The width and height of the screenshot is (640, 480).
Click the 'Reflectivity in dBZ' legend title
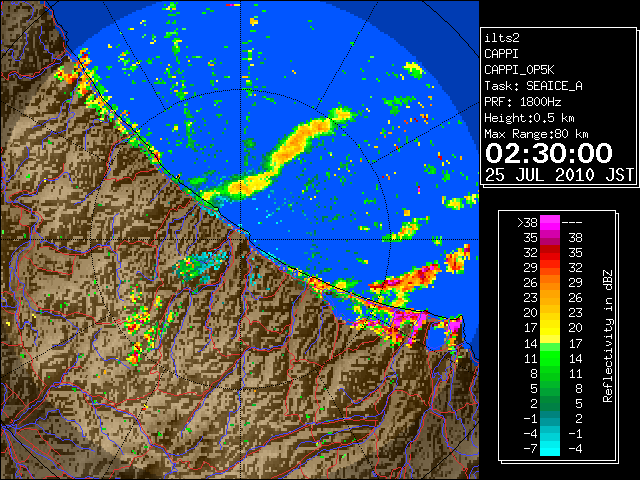608,336
